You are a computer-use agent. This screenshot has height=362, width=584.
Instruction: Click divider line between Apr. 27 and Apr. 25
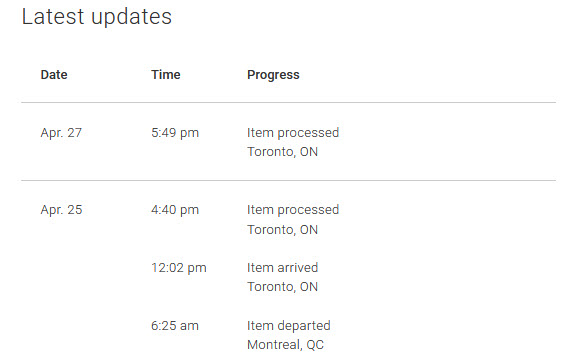[289, 181]
